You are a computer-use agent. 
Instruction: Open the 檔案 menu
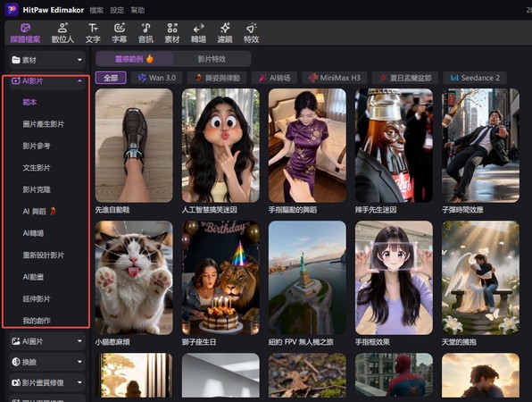point(96,10)
